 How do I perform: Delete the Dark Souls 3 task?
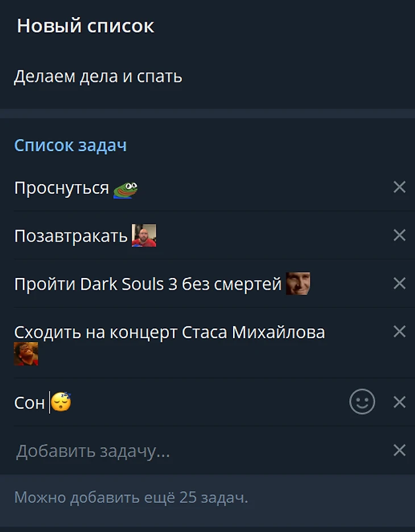[400, 283]
